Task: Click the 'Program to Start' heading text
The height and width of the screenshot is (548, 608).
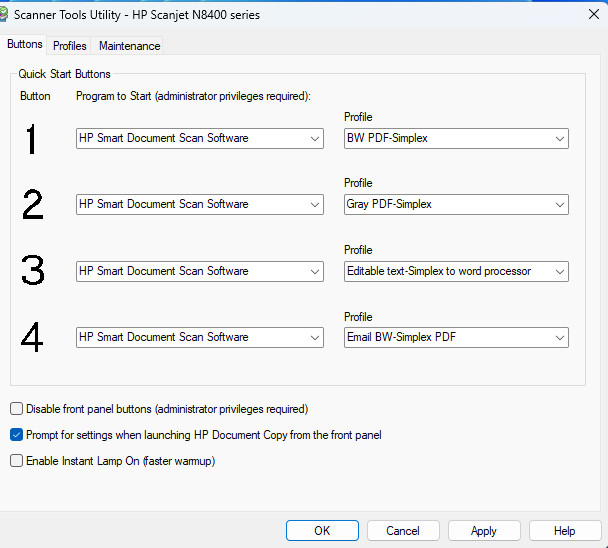Action: tap(193, 96)
